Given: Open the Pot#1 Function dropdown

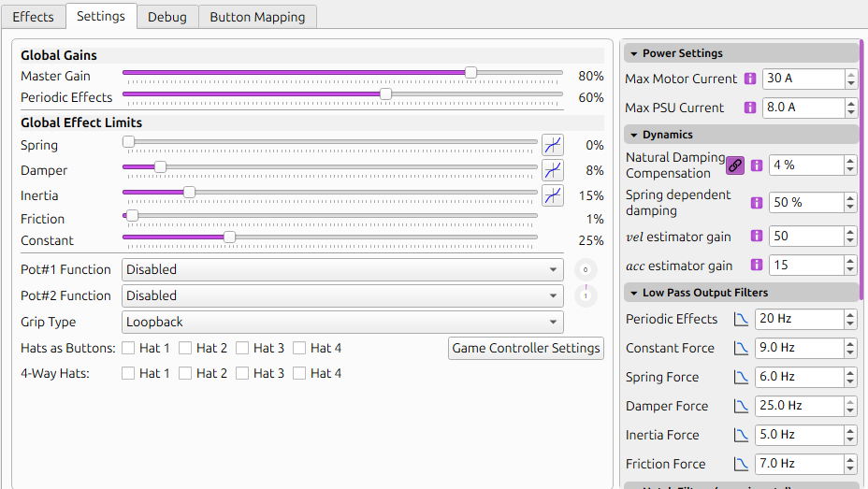Looking at the screenshot, I should (342, 269).
